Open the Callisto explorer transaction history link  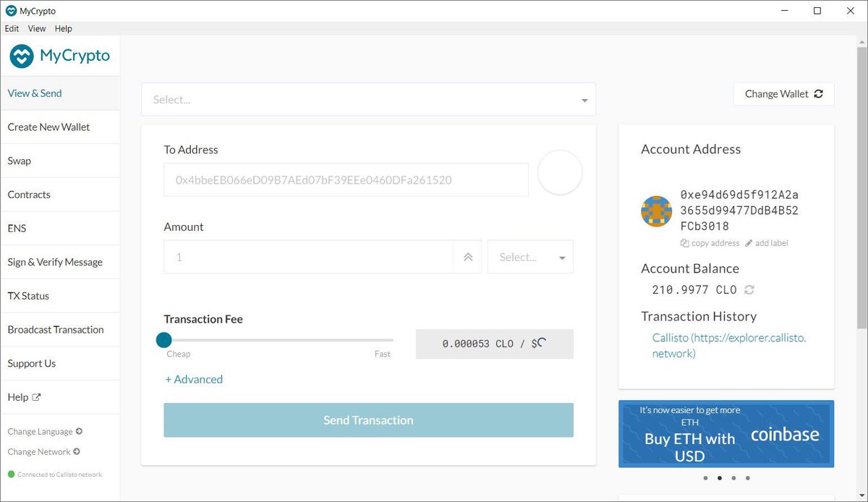pos(728,346)
